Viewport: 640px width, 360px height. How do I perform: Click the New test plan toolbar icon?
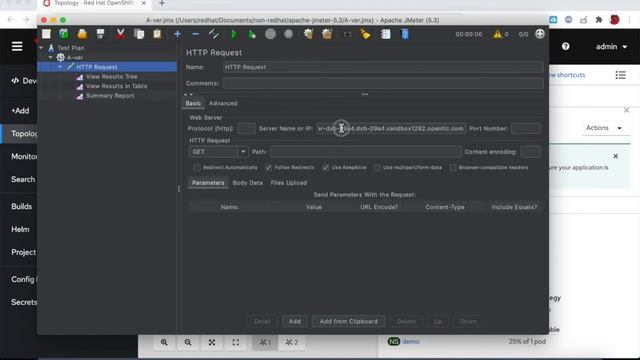point(46,34)
